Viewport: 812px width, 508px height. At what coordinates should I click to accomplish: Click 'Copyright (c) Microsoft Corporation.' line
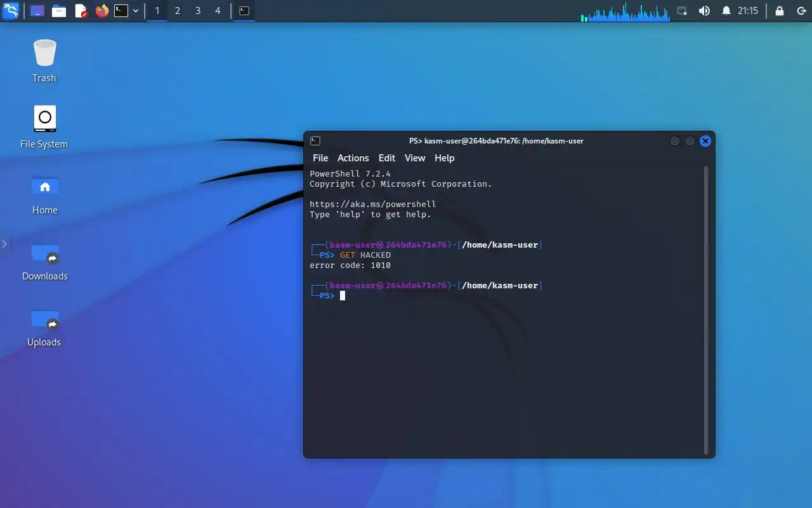click(x=401, y=184)
